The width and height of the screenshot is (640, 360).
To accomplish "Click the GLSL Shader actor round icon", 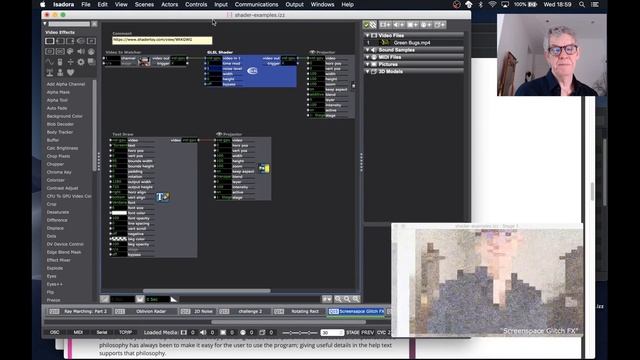I will click(x=252, y=71).
